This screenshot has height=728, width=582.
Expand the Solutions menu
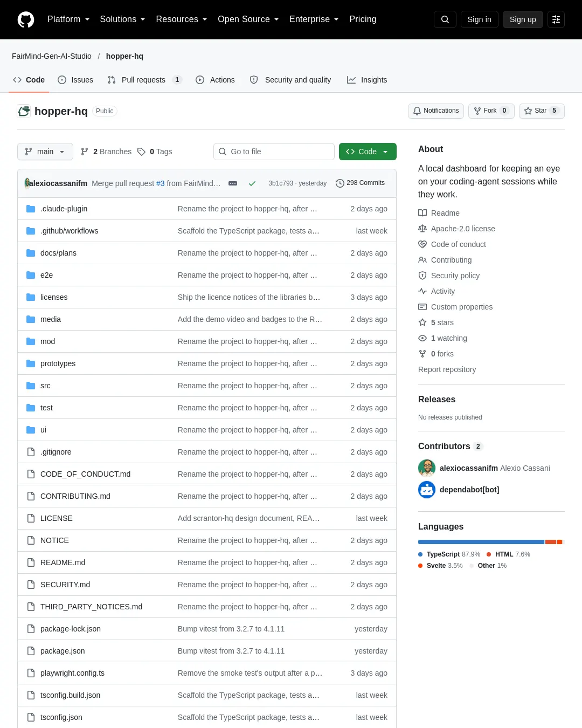point(122,19)
